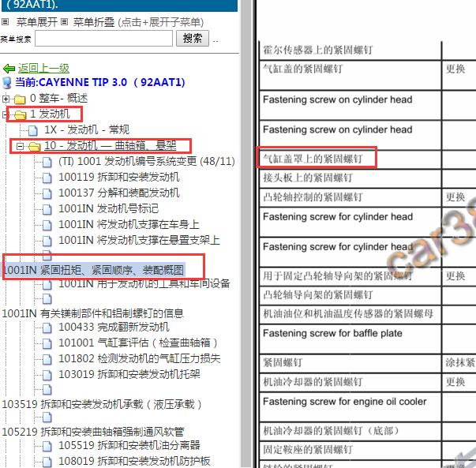Click open folder icon of 1 发动机

21,115
